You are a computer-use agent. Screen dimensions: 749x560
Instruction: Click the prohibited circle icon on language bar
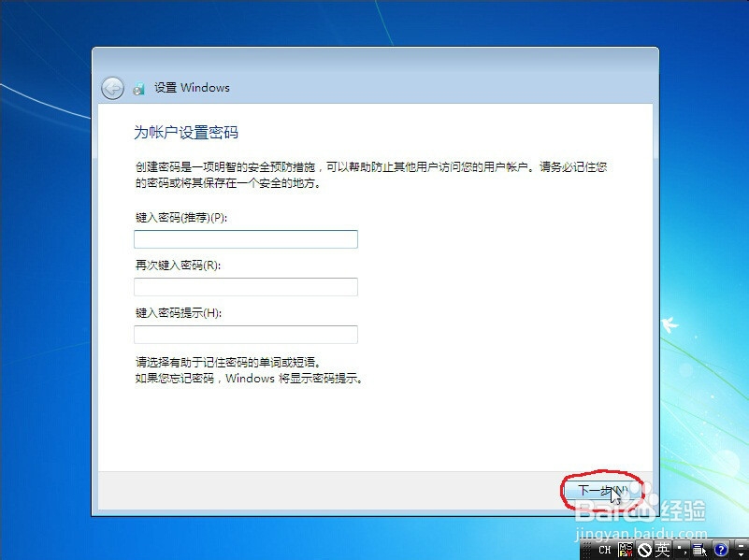tap(645, 550)
